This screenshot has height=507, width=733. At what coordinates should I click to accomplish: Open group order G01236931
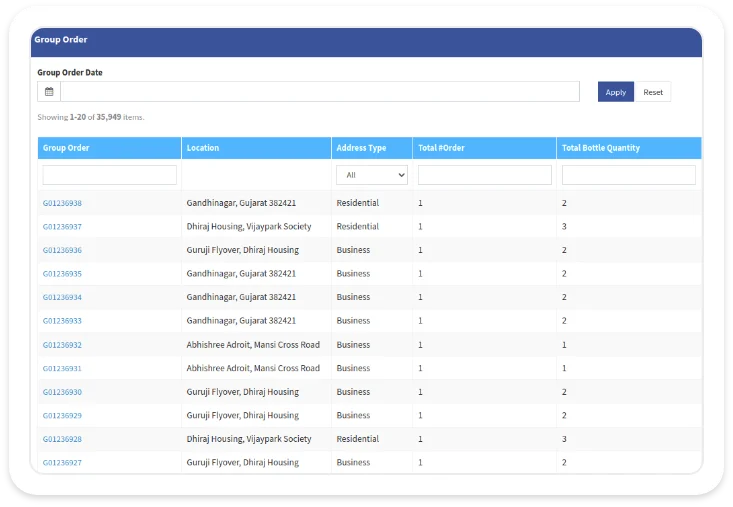(x=62, y=368)
